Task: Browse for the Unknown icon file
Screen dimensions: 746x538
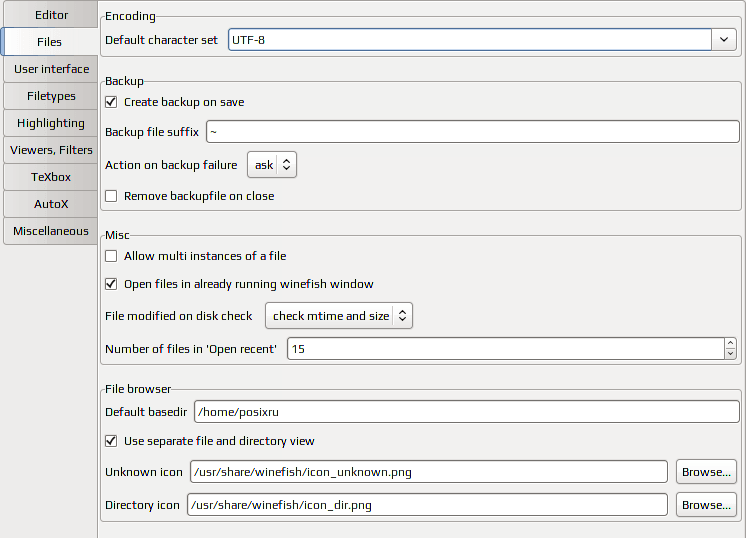Action: pos(706,472)
